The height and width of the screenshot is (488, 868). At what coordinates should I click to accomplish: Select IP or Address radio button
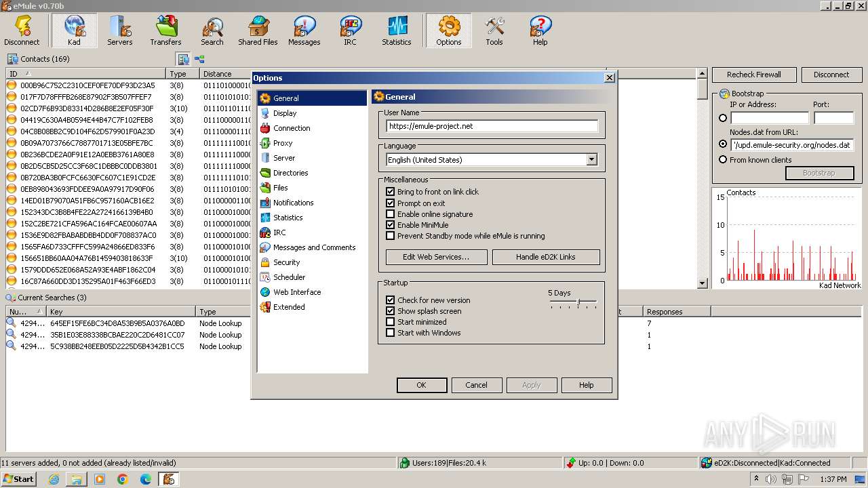pos(723,118)
